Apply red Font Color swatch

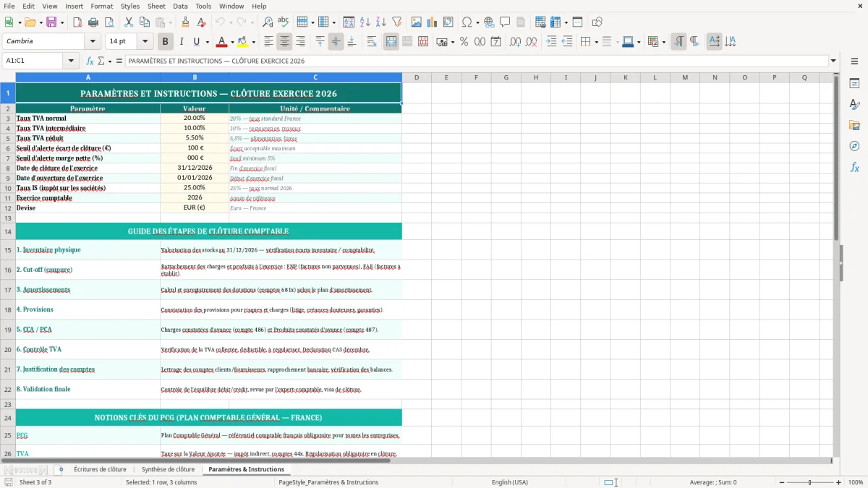222,42
